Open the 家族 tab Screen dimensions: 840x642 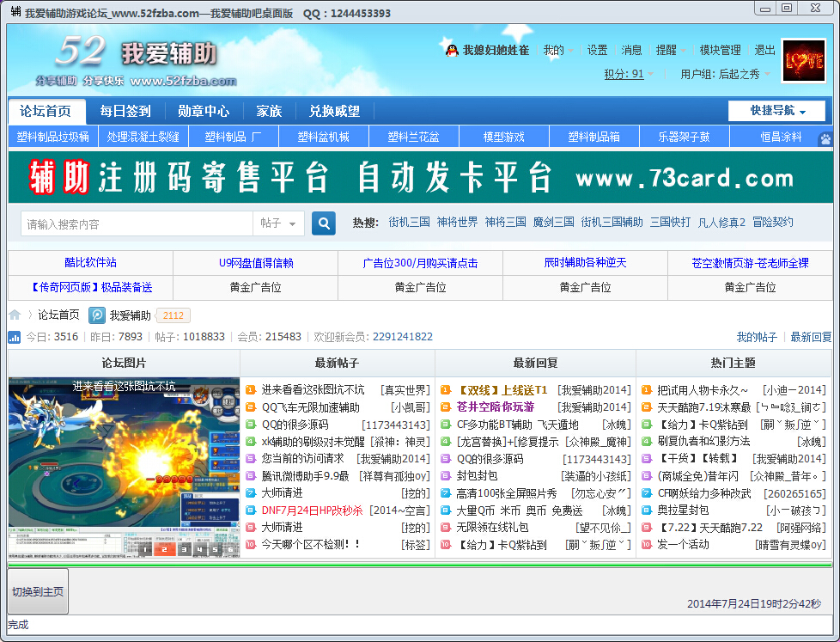tap(269, 111)
